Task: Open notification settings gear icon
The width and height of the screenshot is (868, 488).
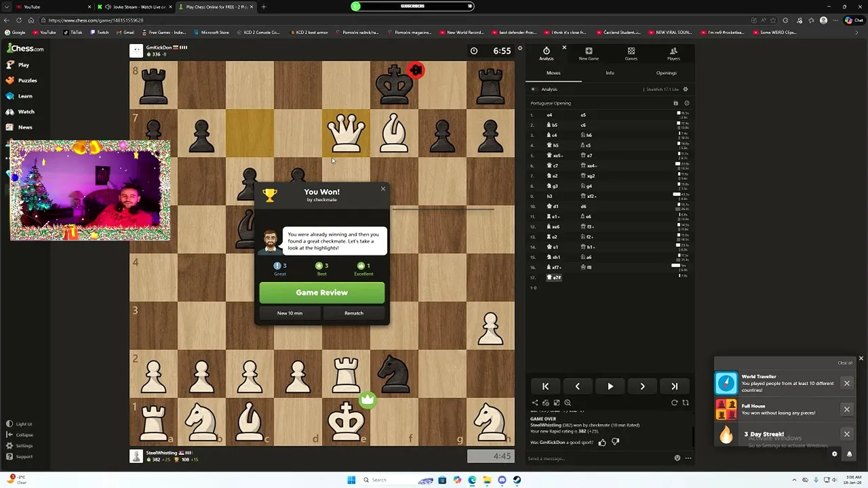Action: tap(835, 454)
